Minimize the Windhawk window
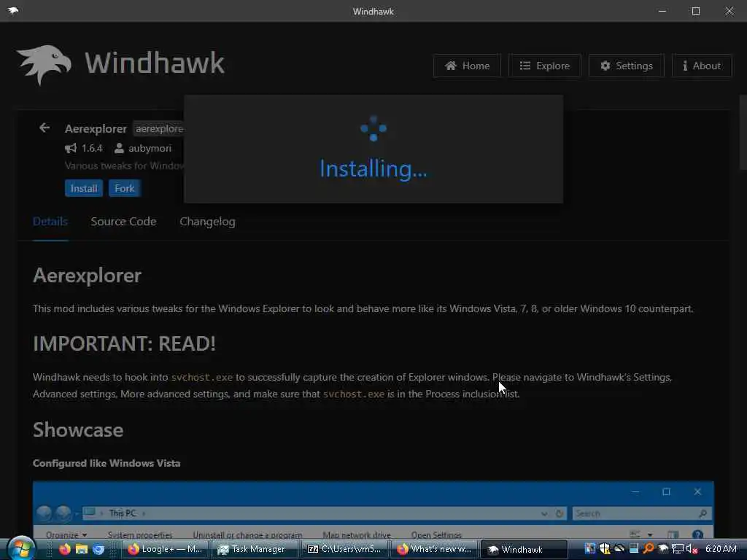This screenshot has height=560, width=747. point(662,10)
